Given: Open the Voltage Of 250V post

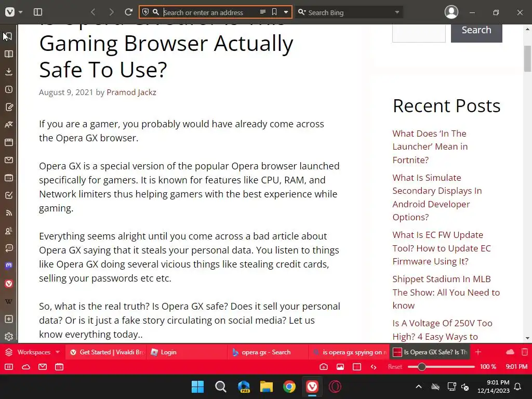Looking at the screenshot, I should tap(442, 330).
